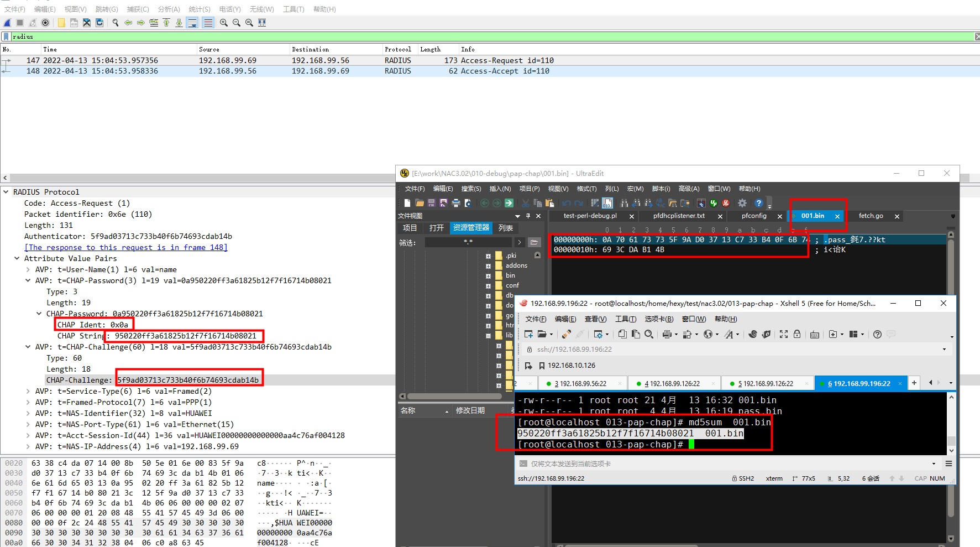This screenshot has width=980, height=547.
Task: Print the 001.bin file in UltraEdit
Action: (x=457, y=203)
